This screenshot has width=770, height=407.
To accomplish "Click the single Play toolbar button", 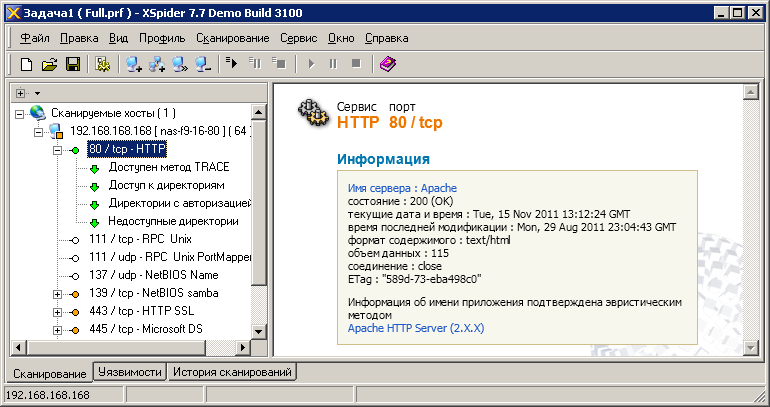I will [x=311, y=63].
